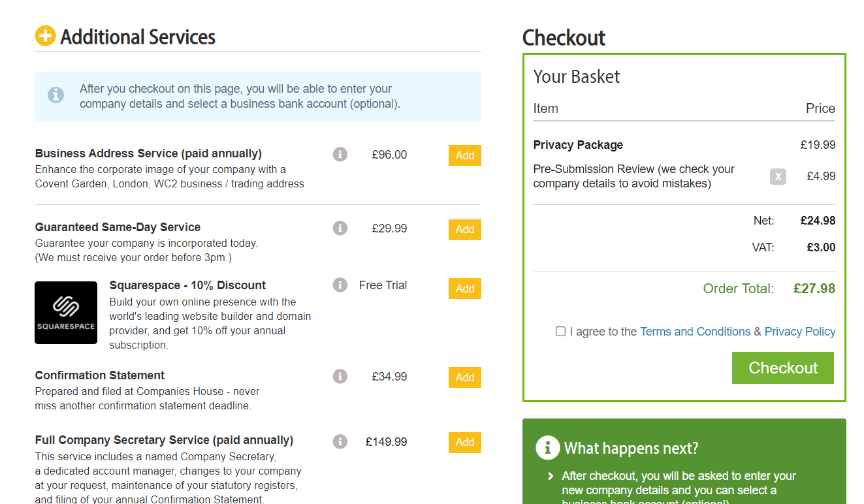Image resolution: width=864 pixels, height=504 pixels.
Task: Open the Privacy Policy link
Action: pyautogui.click(x=800, y=332)
